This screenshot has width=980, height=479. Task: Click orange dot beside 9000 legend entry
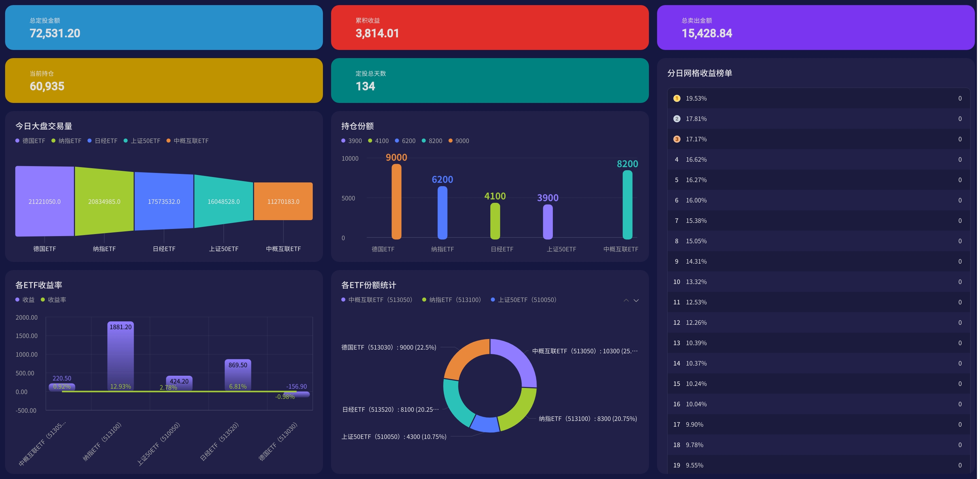450,141
